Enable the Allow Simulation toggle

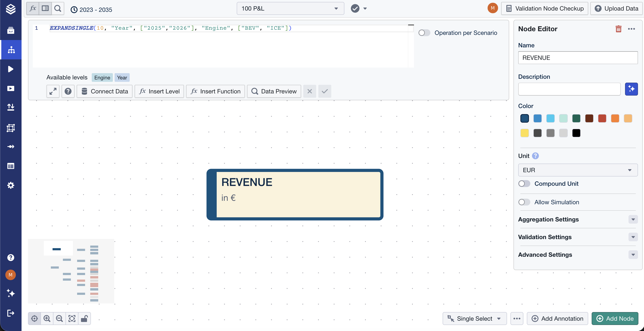pos(524,202)
